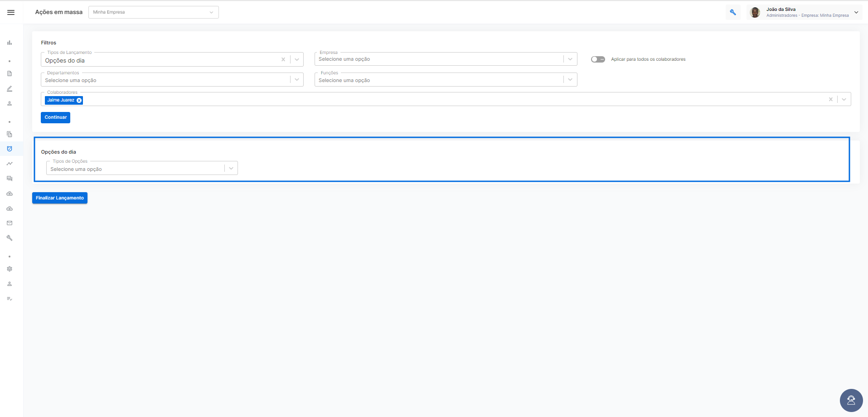The width and height of the screenshot is (868, 417).
Task: Click the Finalizar Lançamento button
Action: tap(60, 198)
